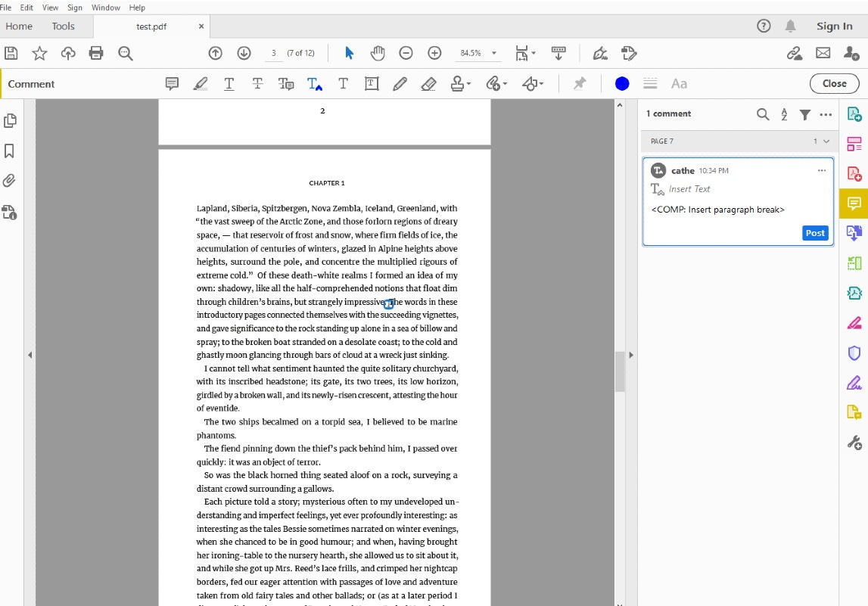
Task: Filter comments funnel icon
Action: [x=805, y=114]
